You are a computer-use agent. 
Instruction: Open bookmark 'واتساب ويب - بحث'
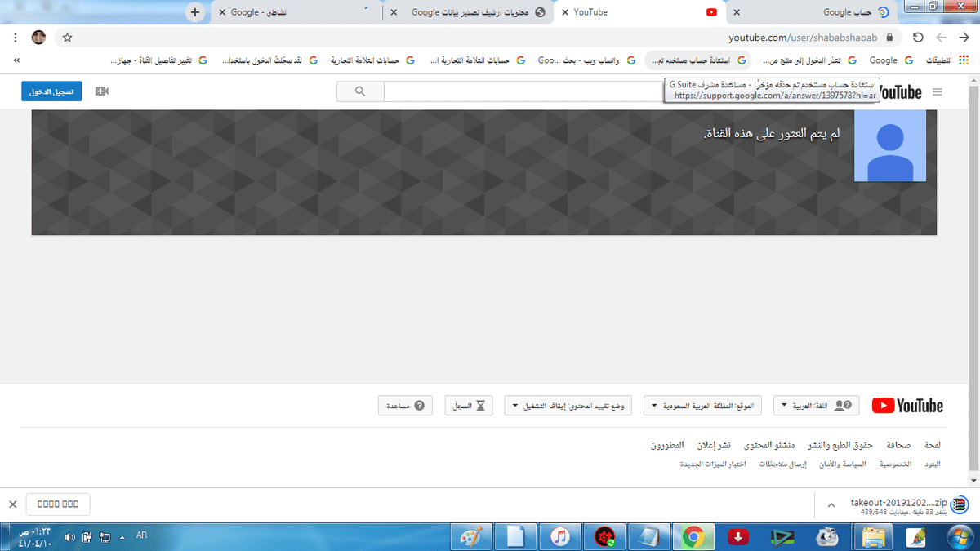(585, 60)
